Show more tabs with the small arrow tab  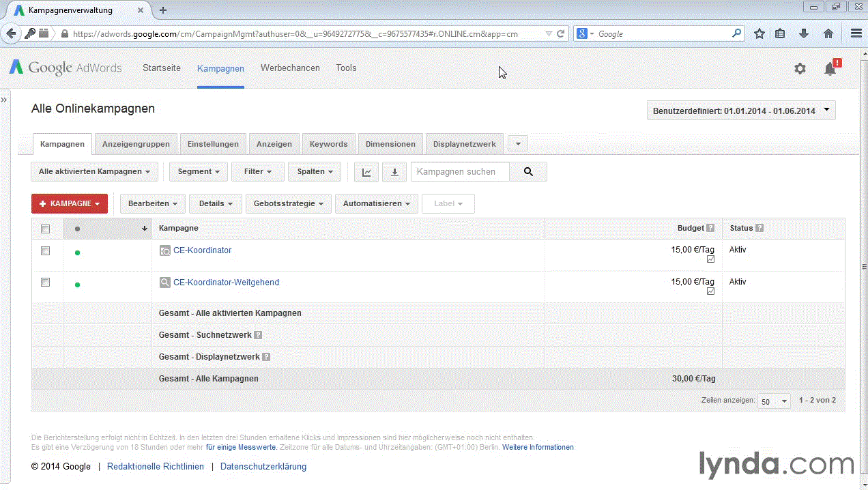click(x=518, y=144)
